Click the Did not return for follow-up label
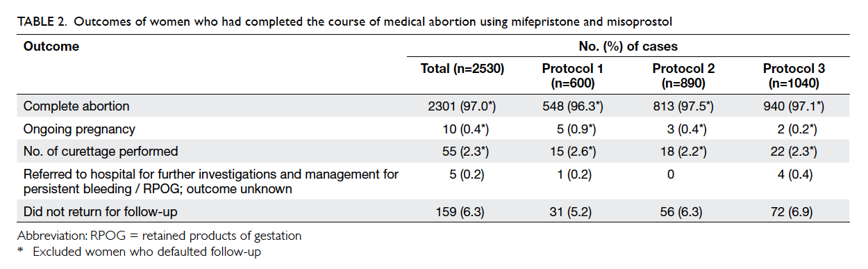Viewport: 868px width, 269px height. [x=92, y=211]
